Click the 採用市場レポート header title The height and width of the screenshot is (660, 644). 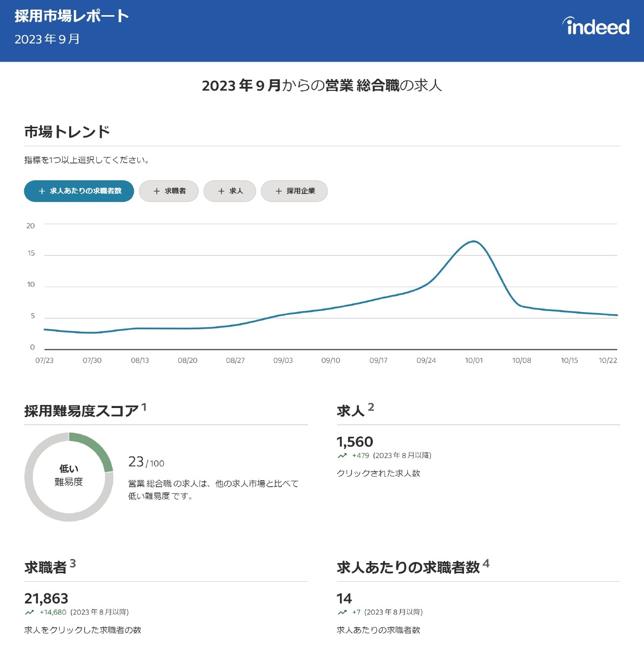72,16
